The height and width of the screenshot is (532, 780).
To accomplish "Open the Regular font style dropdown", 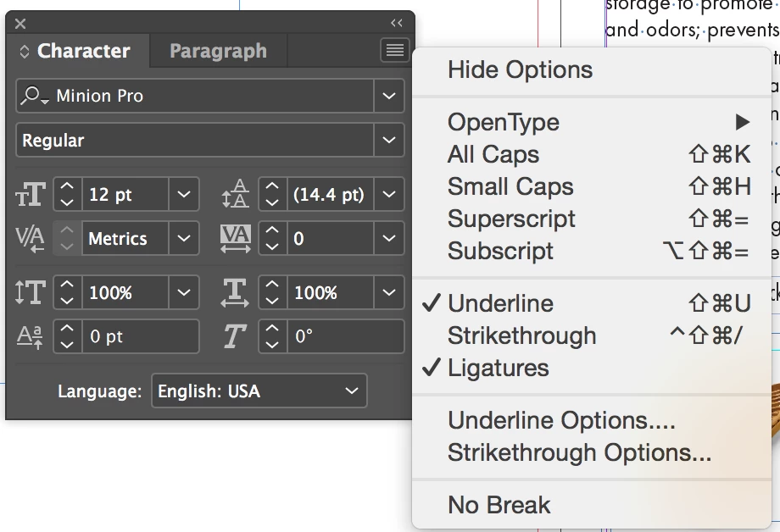I will click(389, 140).
